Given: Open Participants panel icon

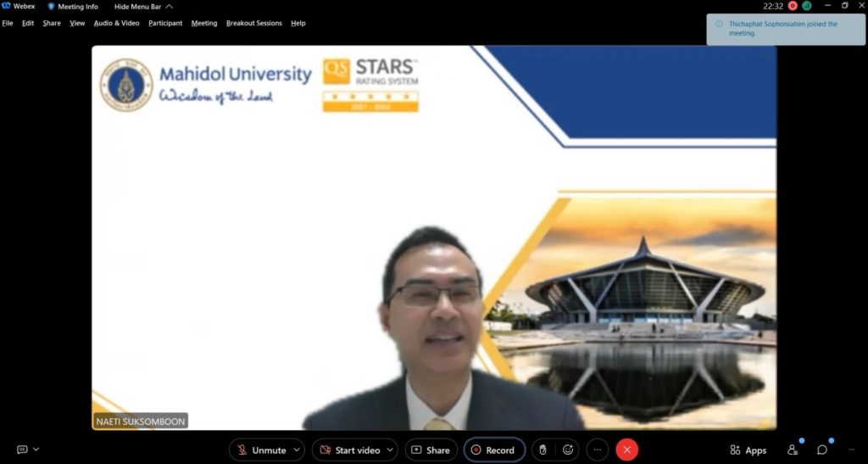Looking at the screenshot, I should [x=793, y=450].
